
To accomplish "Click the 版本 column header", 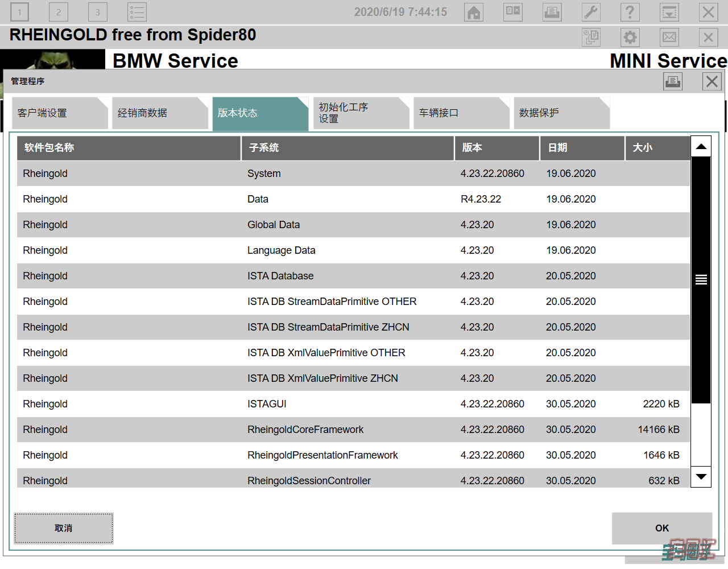I will point(497,148).
